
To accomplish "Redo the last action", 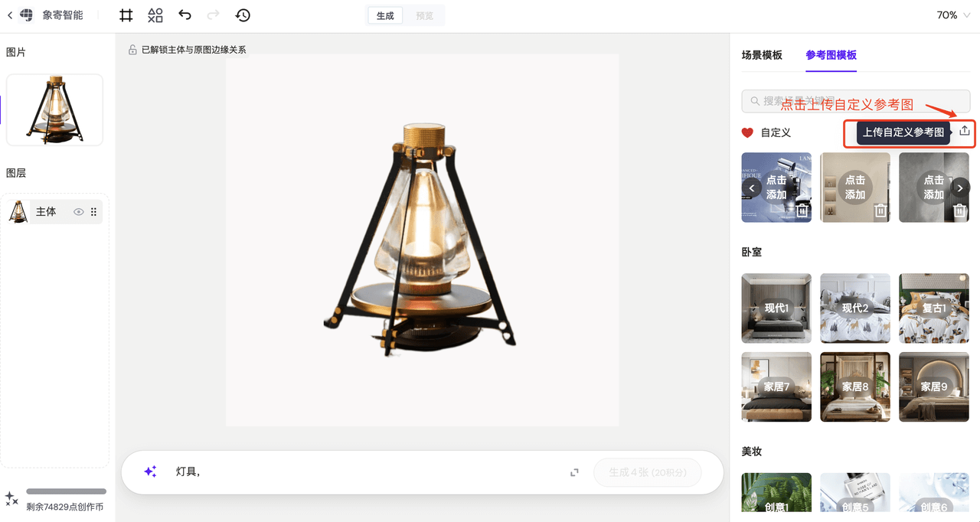I will pyautogui.click(x=214, y=15).
